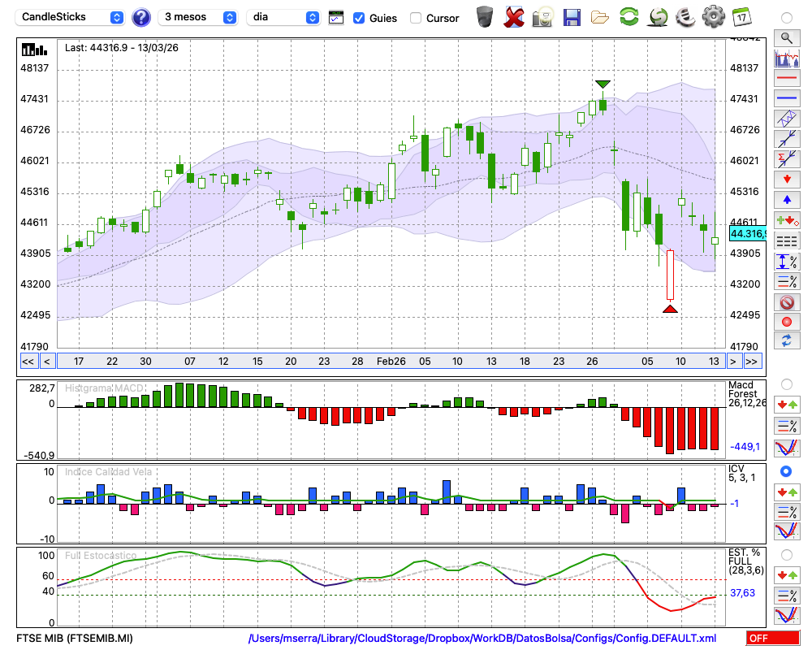Open the blue help question mark icon

140,18
